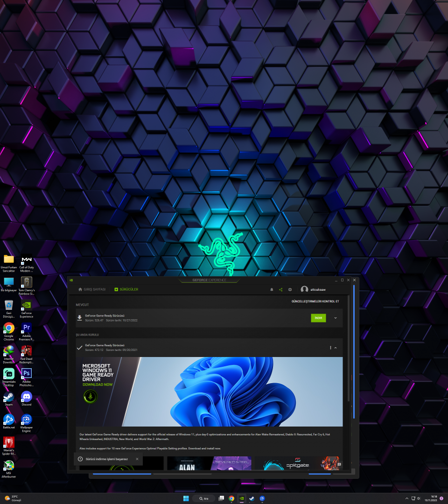Click ŞU ANDA KURULU section heading
The image size is (448, 504).
tap(87, 335)
